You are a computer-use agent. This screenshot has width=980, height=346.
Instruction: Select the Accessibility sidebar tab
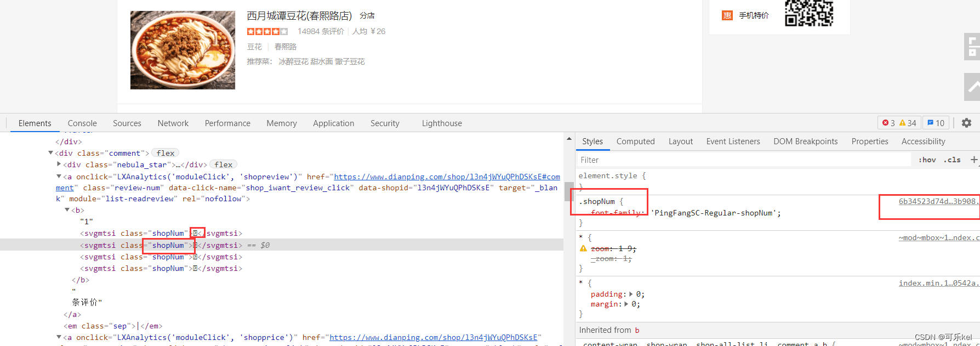(x=924, y=141)
